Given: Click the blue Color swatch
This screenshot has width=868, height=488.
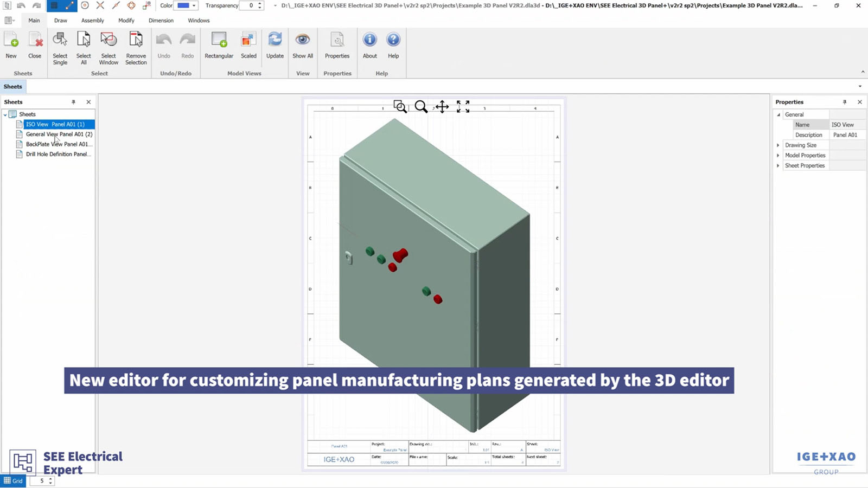Looking at the screenshot, I should pyautogui.click(x=183, y=5).
